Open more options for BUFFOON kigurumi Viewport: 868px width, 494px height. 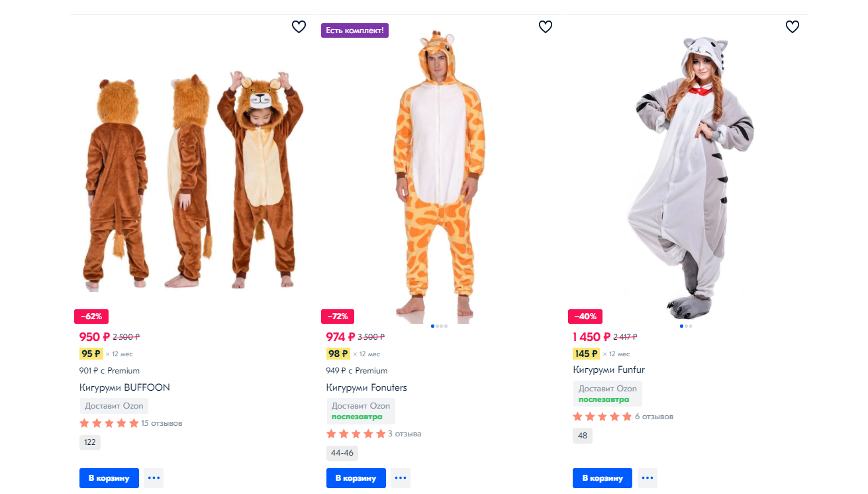point(154,477)
